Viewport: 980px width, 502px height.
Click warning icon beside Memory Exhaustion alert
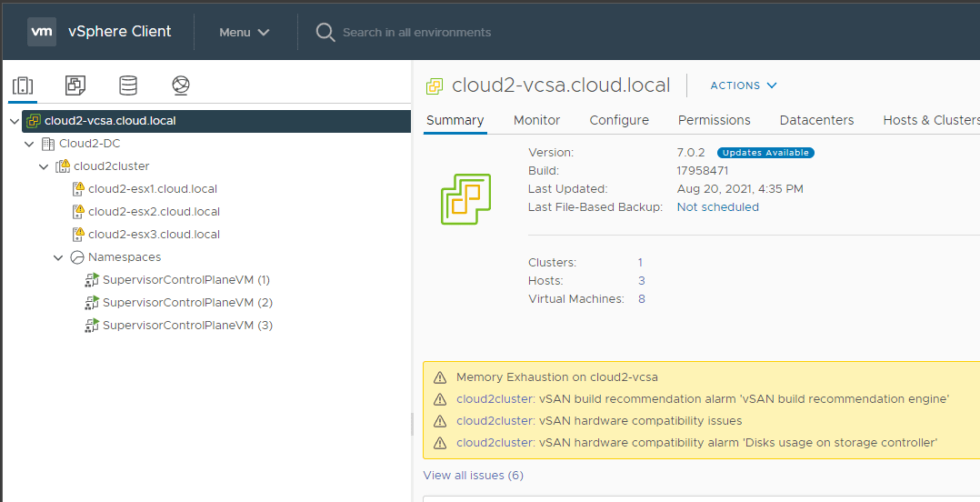point(440,377)
